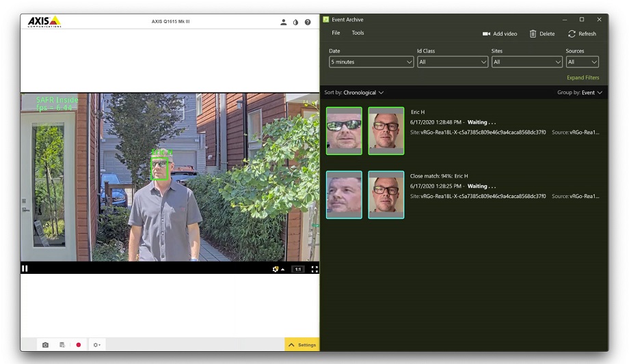Open the Sites filter dropdown

526,61
